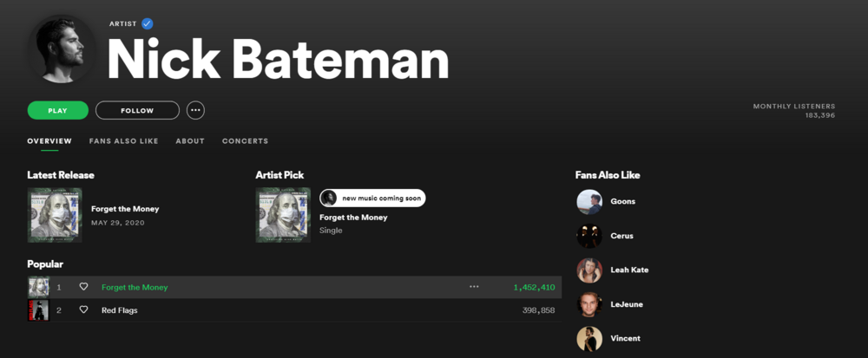Click the verified artist checkmark badge

(x=148, y=24)
